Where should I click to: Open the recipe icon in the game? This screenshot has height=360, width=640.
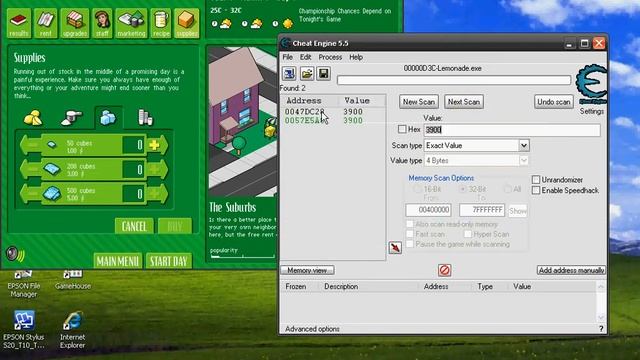coord(161,23)
